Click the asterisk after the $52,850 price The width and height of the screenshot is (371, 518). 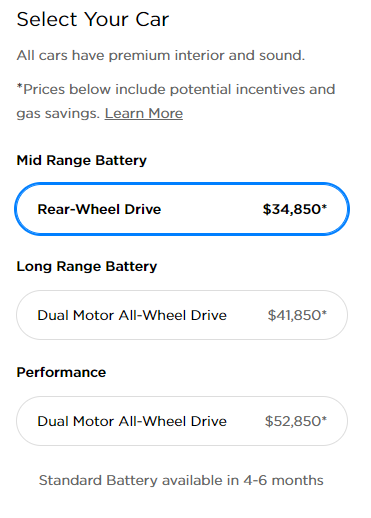coord(324,419)
